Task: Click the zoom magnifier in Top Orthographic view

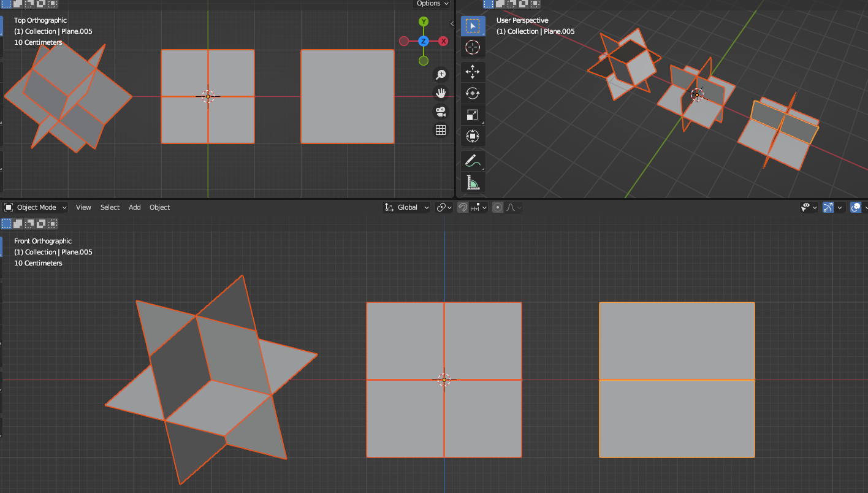Action: [x=440, y=75]
